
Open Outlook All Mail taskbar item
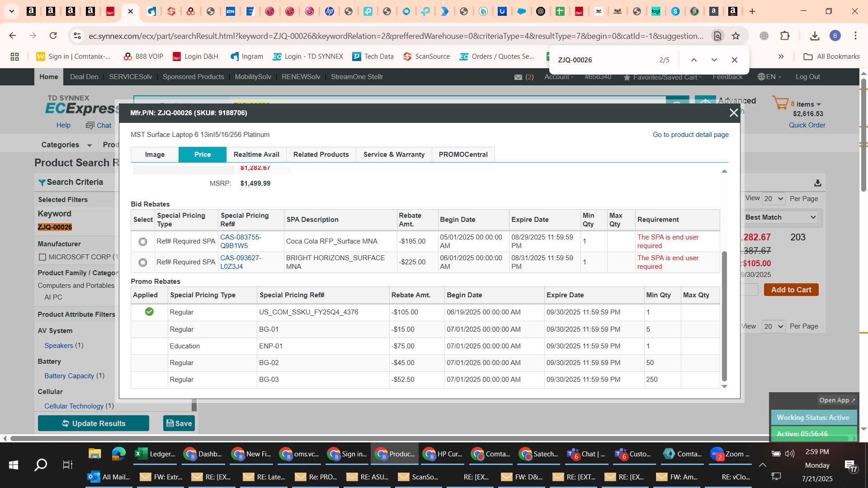pyautogui.click(x=108, y=477)
